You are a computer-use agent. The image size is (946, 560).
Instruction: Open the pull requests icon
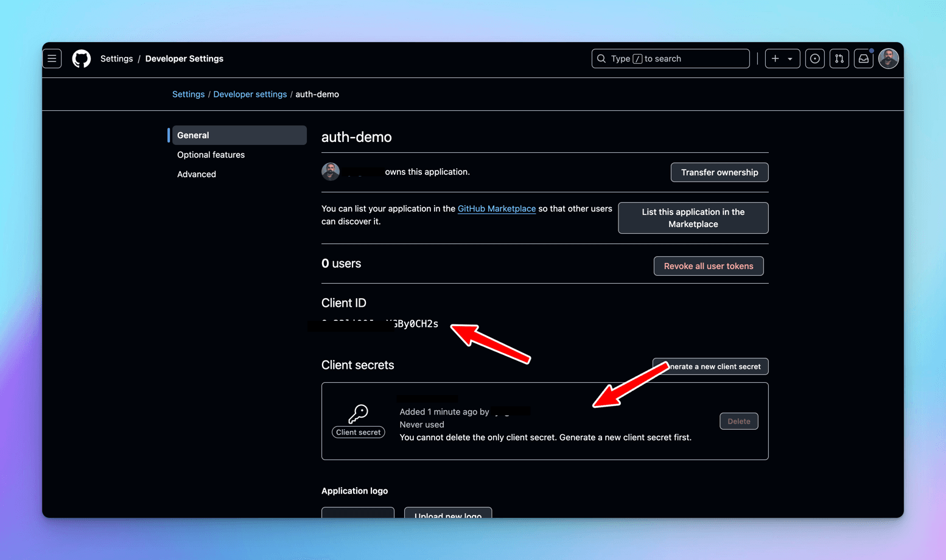pyautogui.click(x=839, y=58)
